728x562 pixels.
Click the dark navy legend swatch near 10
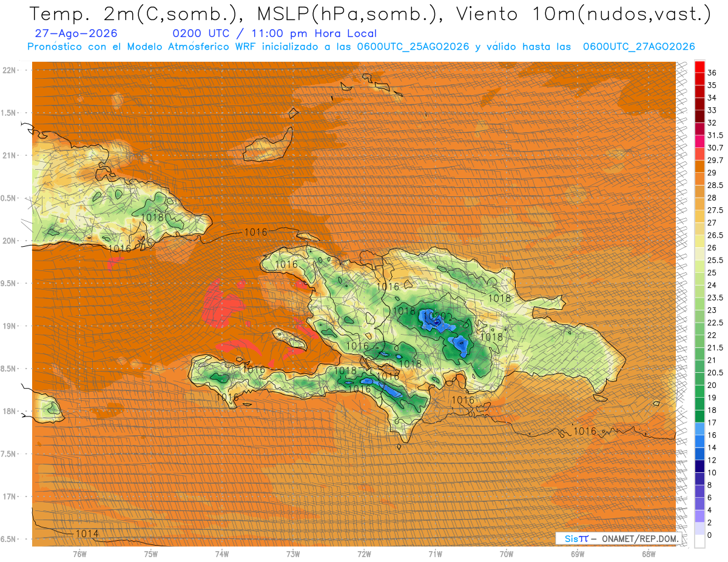pos(699,466)
